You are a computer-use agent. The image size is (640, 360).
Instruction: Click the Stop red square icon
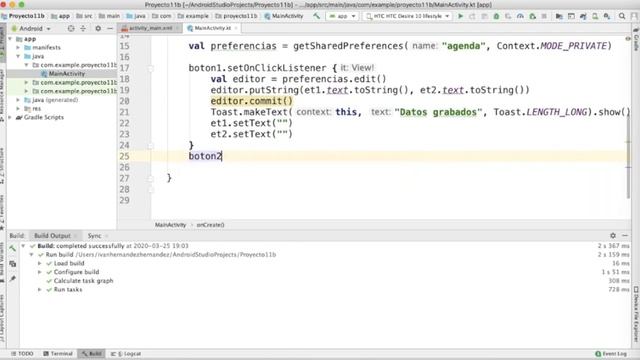pyautogui.click(x=544, y=16)
